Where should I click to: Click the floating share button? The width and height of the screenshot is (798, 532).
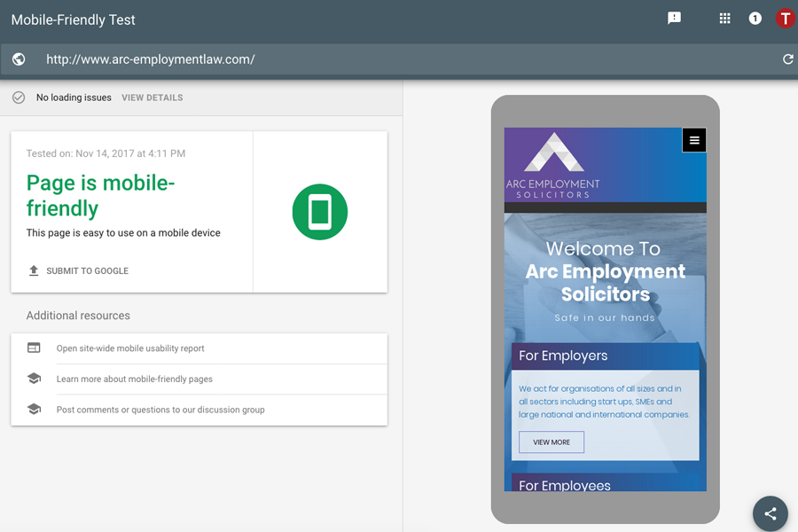[x=770, y=513]
